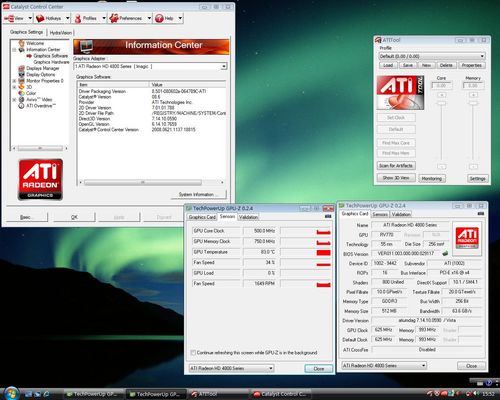The height and width of the screenshot is (400, 500).
Task: Click the ATI Radeon Graphics logo
Action: tap(40, 180)
